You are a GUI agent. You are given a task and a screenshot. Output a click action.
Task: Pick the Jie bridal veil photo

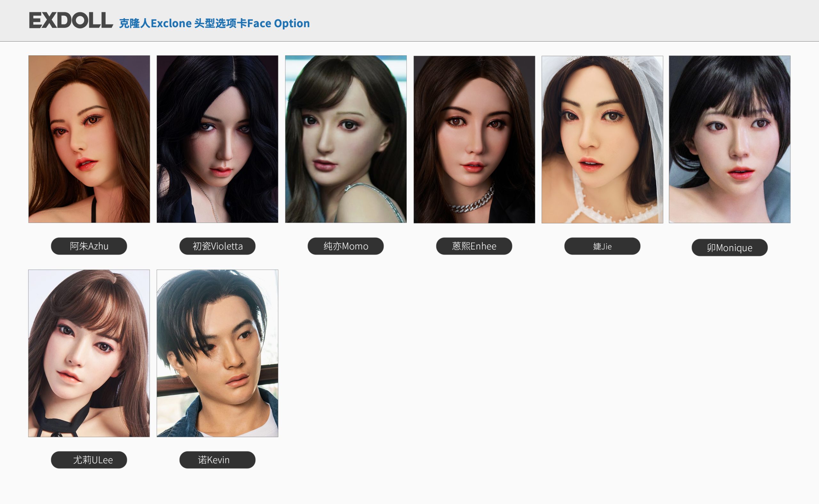(602, 139)
